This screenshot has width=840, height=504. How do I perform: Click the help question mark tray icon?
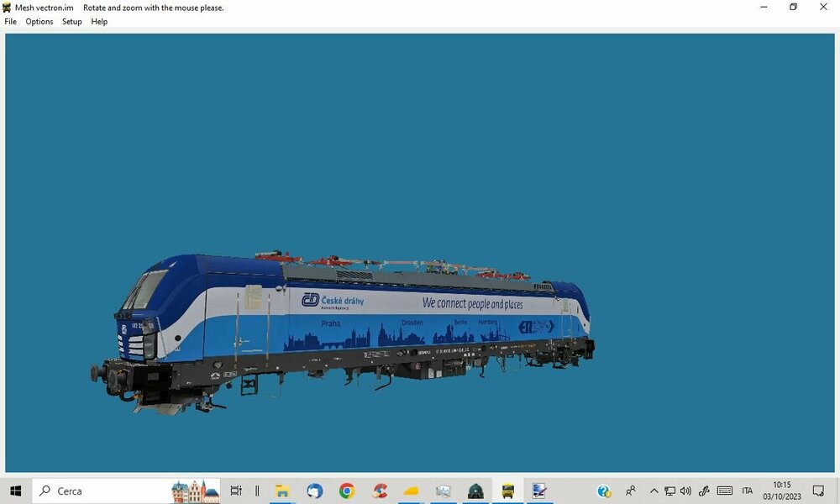coord(604,491)
